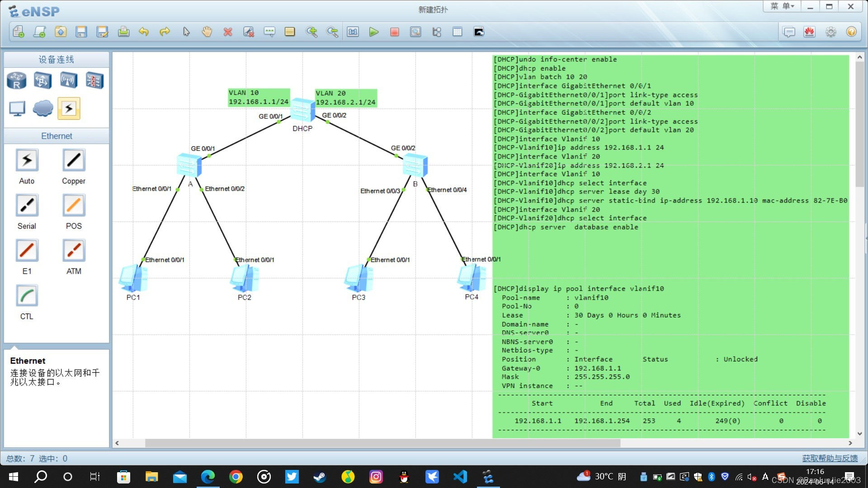Viewport: 868px width, 488px height.
Task: Select the CTL console cable
Action: (27, 296)
